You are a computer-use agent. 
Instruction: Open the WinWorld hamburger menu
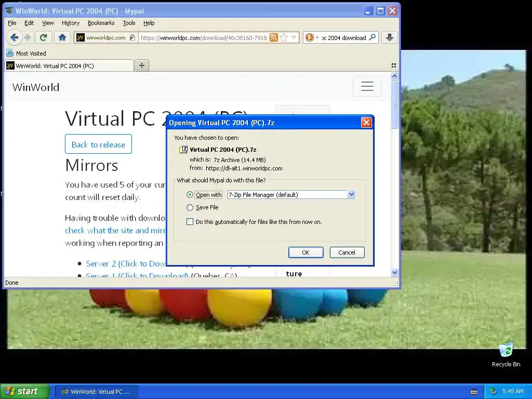point(367,86)
